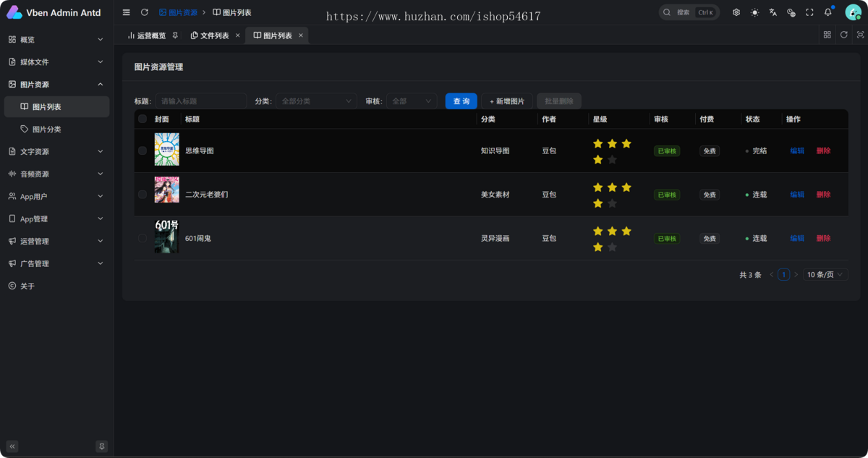Screen dimensions: 868x458
Task: Click the 查询 search button
Action: (461, 101)
